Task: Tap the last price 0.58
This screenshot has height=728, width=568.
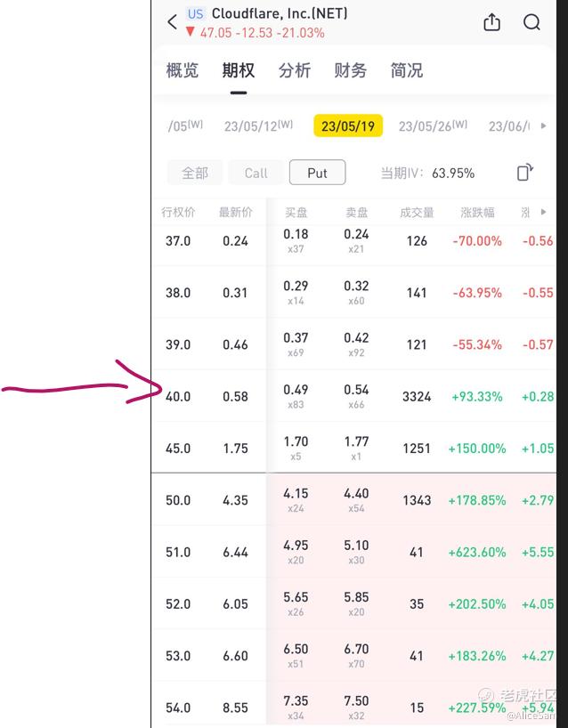Action: click(235, 397)
